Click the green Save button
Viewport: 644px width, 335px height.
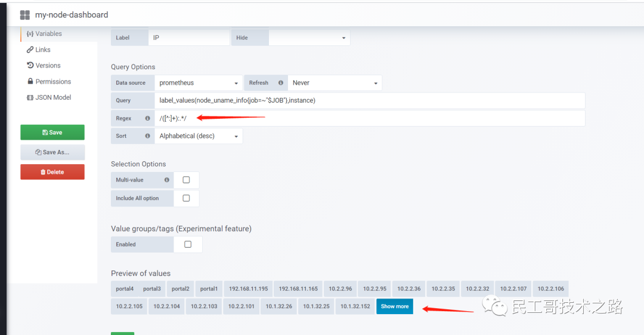[x=52, y=133]
